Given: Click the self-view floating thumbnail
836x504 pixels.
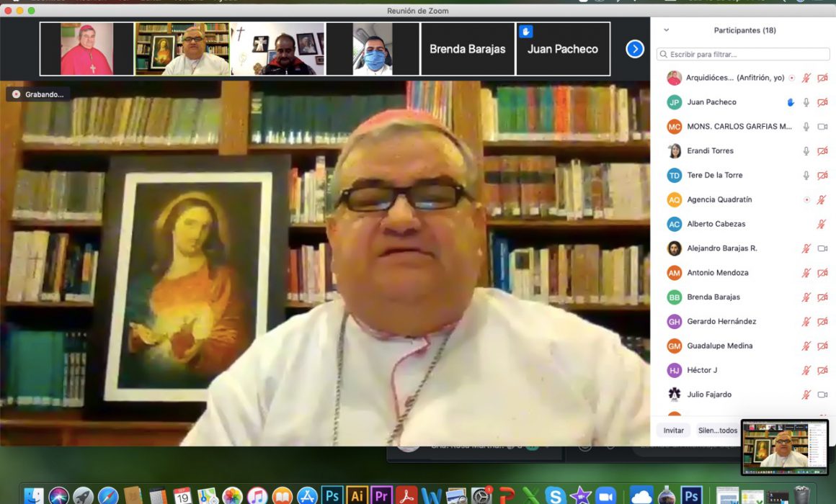Looking at the screenshot, I should [x=785, y=447].
